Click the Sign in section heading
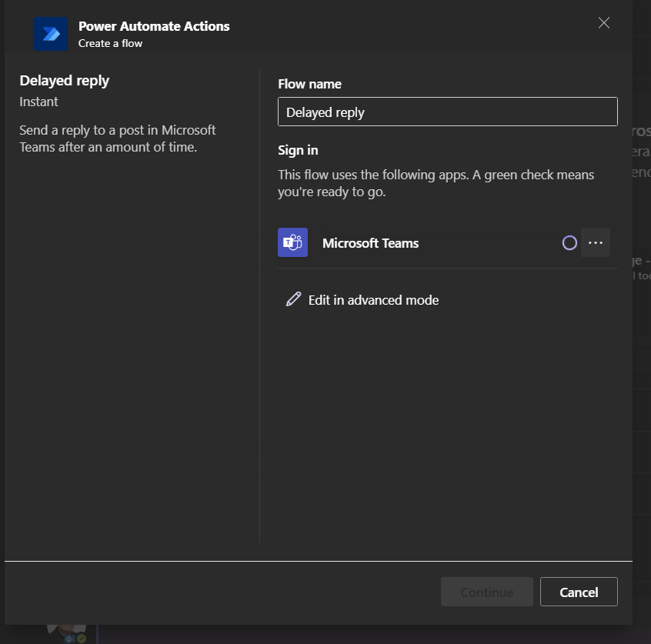Viewport: 651px width, 644px height. [298, 150]
